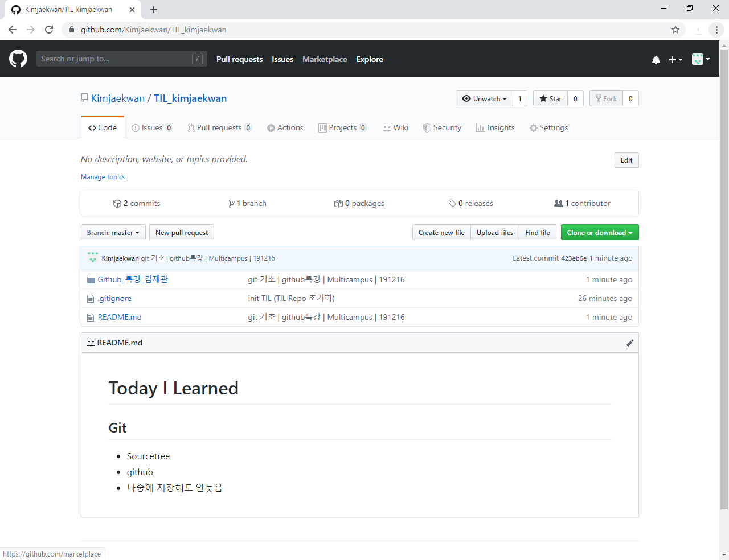
Task: Open Kimjaekwan owner profile link
Action: click(118, 98)
